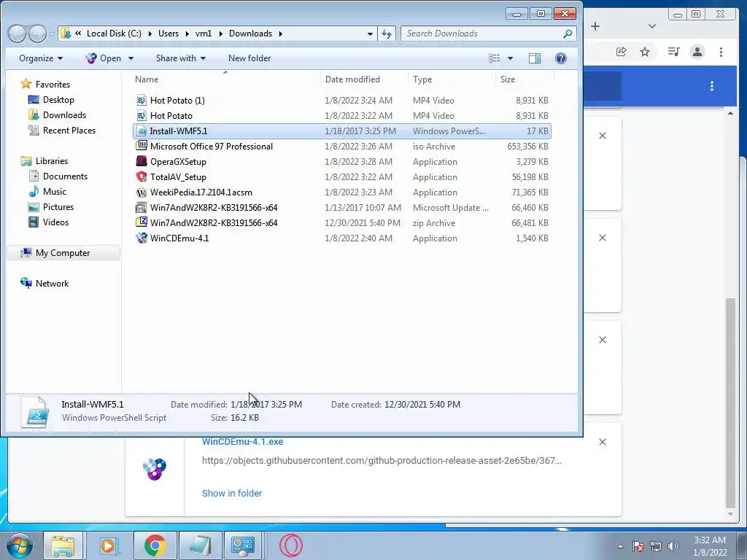Click the refresh button next to address bar
Image resolution: width=747 pixels, height=560 pixels.
click(387, 34)
